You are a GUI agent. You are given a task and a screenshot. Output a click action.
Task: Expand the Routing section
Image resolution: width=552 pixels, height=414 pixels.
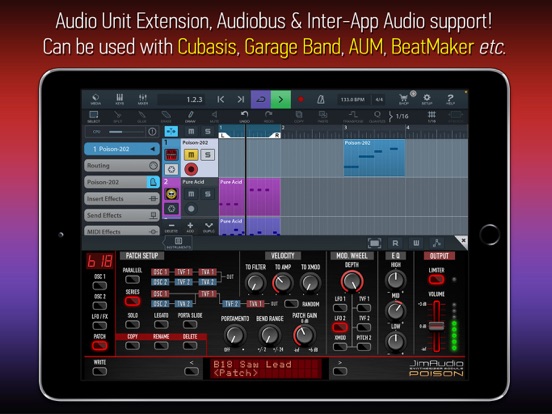(x=122, y=165)
